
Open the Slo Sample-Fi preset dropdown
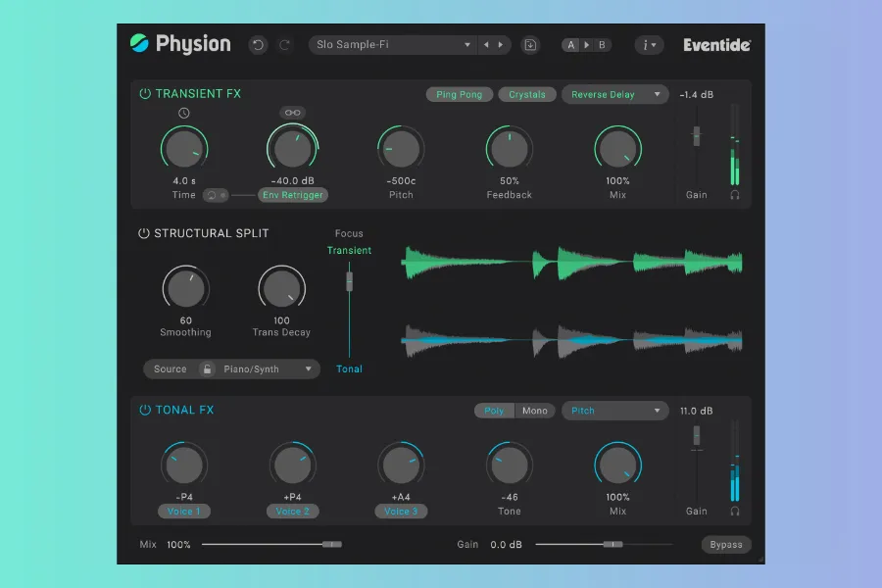point(394,44)
